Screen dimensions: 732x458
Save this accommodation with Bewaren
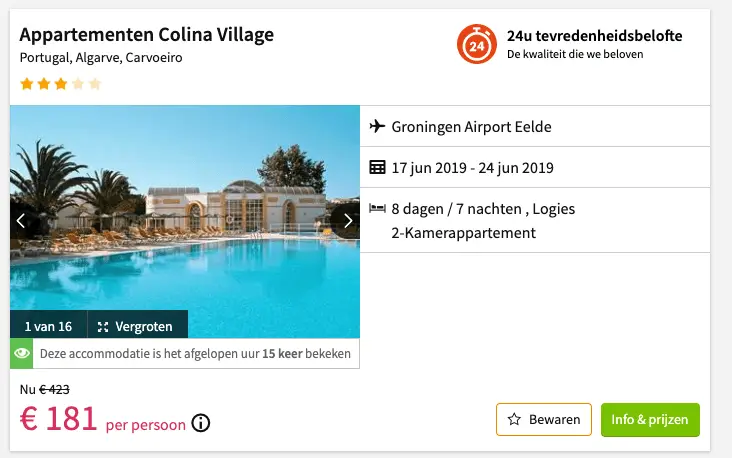point(544,419)
